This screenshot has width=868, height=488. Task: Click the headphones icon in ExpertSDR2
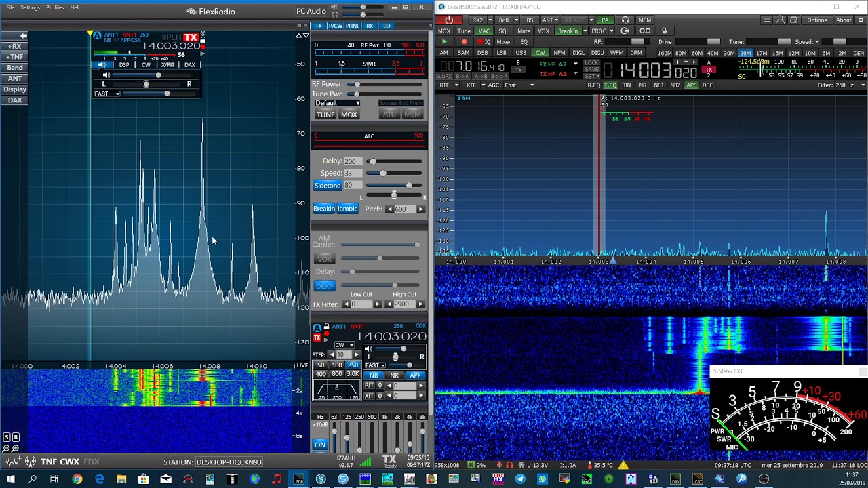pyautogui.click(x=625, y=20)
